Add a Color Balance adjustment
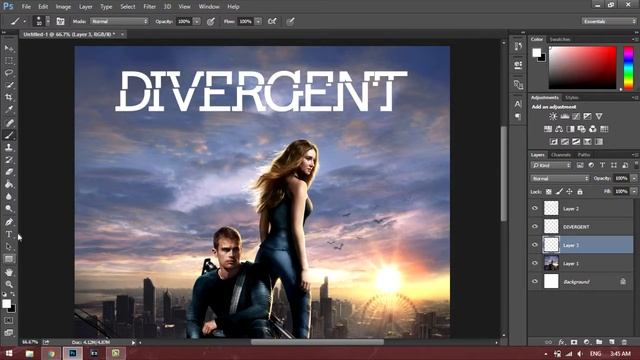The width and height of the screenshot is (640, 360). point(559,129)
